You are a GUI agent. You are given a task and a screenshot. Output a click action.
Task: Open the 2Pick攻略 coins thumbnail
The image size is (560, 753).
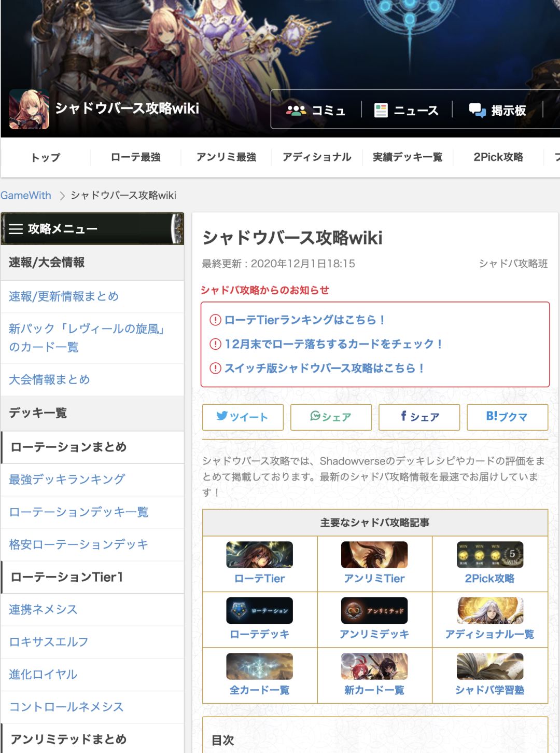coord(490,555)
